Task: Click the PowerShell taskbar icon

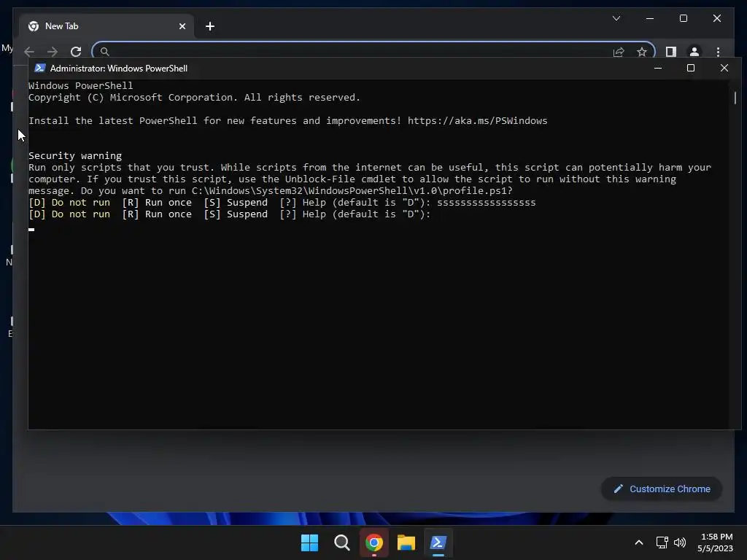Action: click(438, 542)
